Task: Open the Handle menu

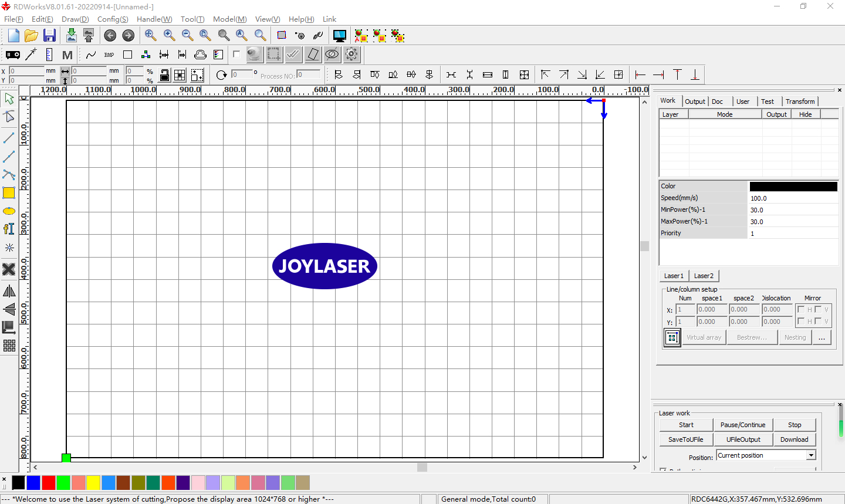Action: click(x=154, y=19)
